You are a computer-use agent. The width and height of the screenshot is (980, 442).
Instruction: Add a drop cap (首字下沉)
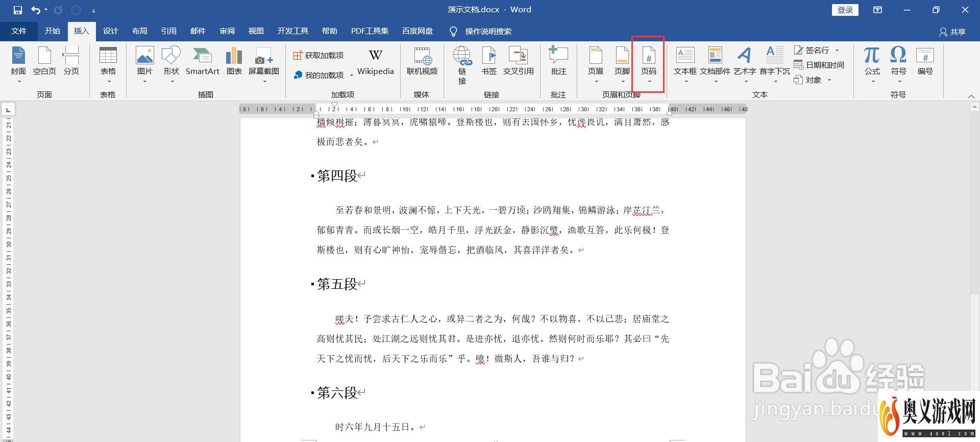point(775,65)
